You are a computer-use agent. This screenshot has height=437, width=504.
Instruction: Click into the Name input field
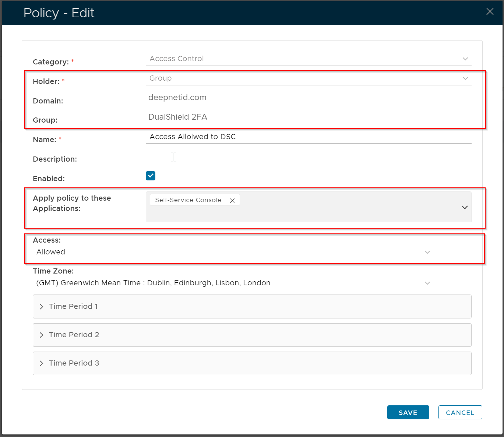tap(308, 137)
